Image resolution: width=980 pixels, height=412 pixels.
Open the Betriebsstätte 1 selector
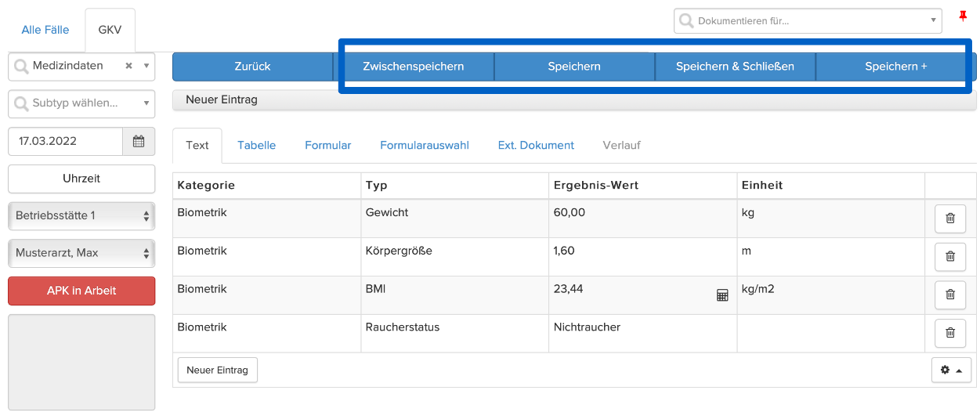click(81, 215)
